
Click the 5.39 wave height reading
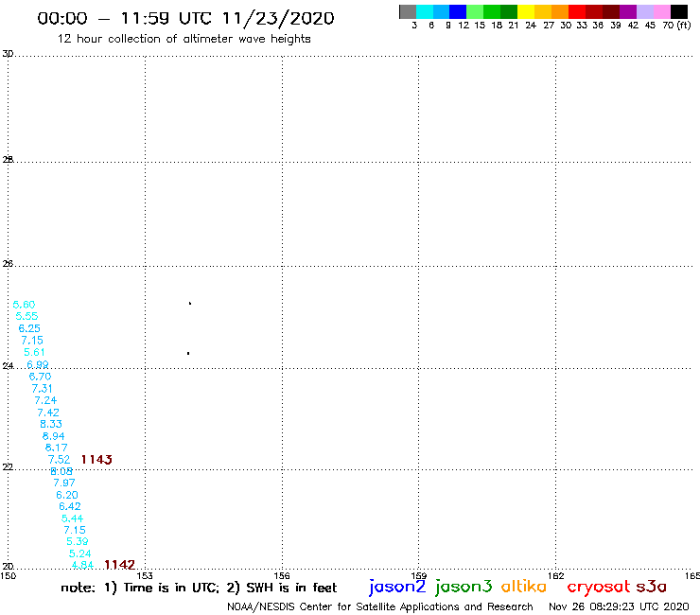[78, 541]
